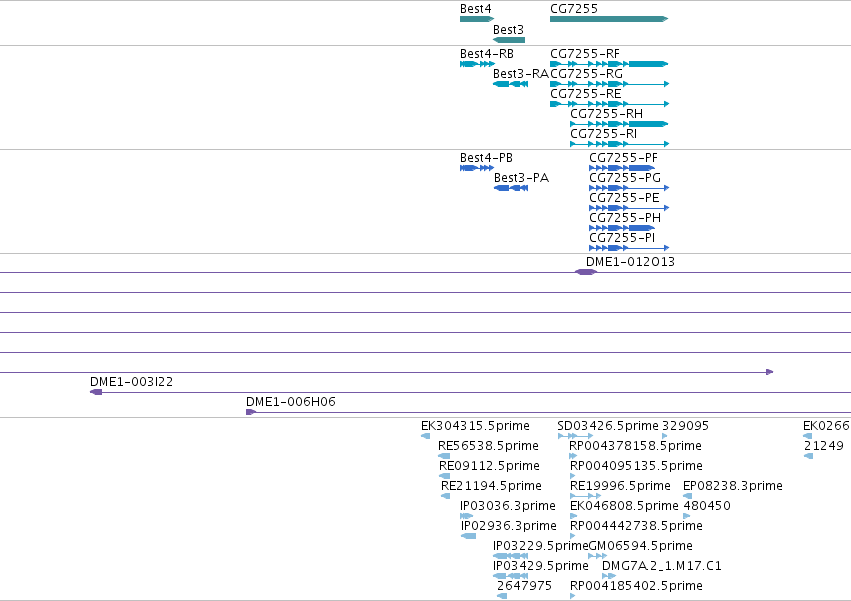Click the 21249 EST glyph
This screenshot has width=851, height=601.
click(x=809, y=456)
